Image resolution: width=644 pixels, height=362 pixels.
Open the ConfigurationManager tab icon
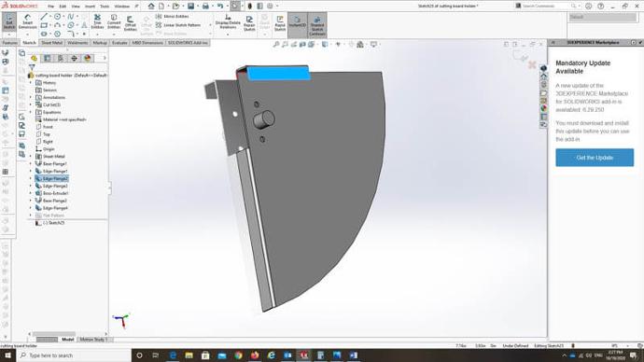point(61,58)
